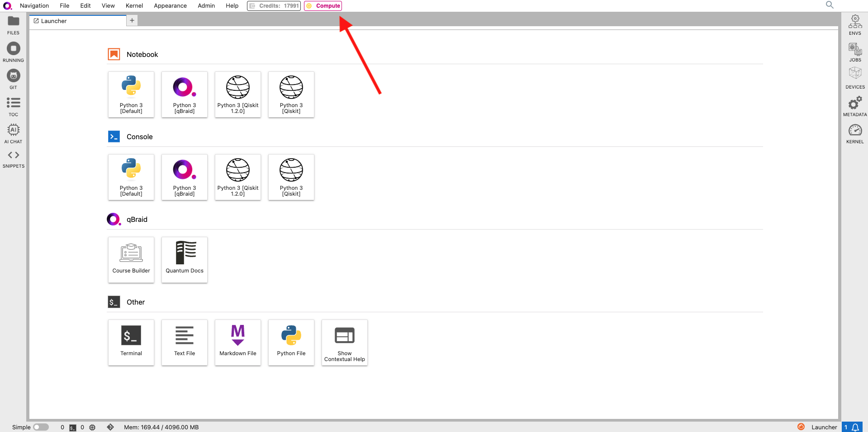Create a new Markdown File
This screenshot has height=432, width=868.
coord(238,343)
